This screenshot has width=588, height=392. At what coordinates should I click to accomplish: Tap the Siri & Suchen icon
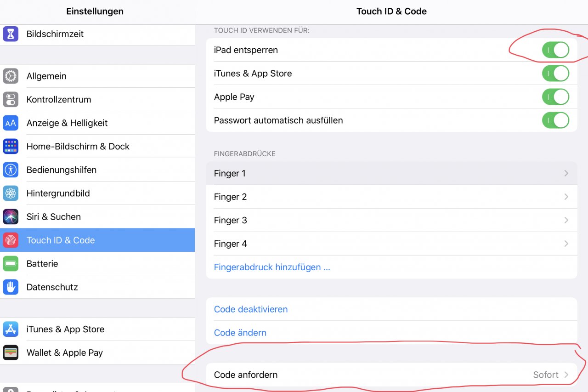coord(11,216)
